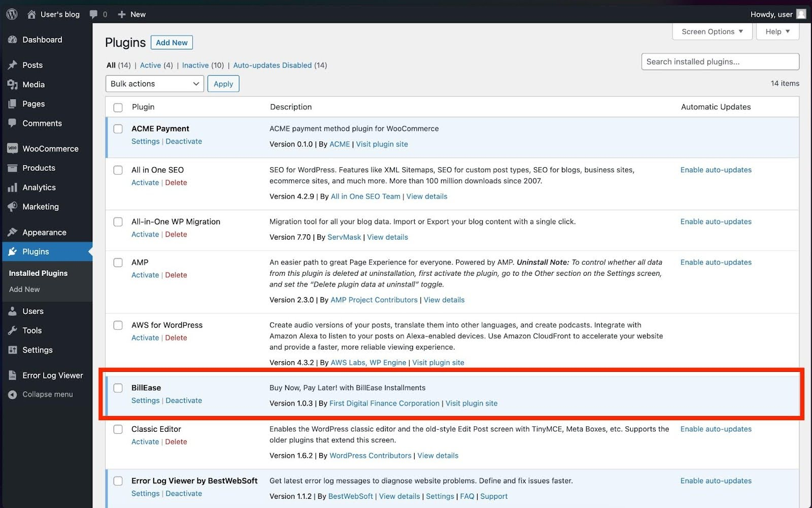The width and height of the screenshot is (812, 508).
Task: Filter plugins by Active (4)
Action: (156, 65)
